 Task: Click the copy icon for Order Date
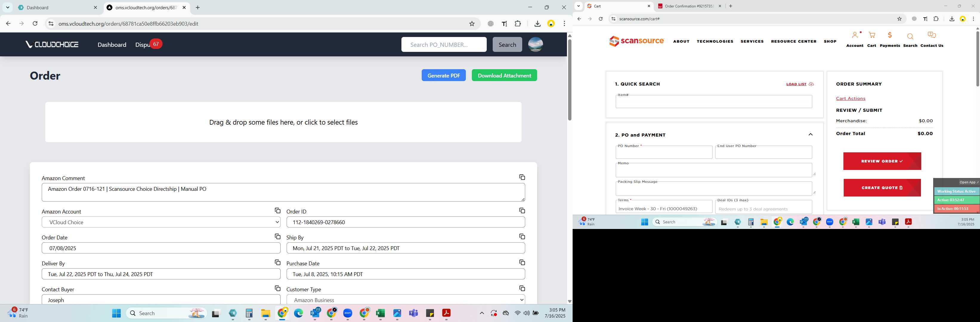(277, 236)
